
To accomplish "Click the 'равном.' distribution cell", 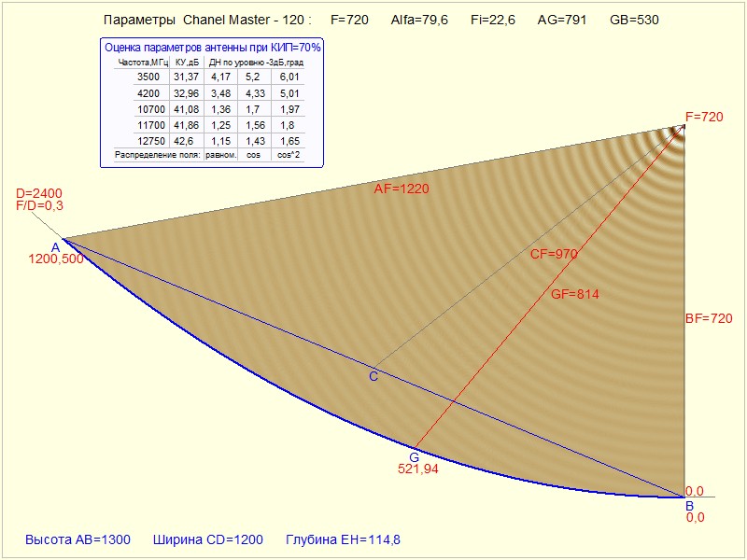I will tap(221, 155).
